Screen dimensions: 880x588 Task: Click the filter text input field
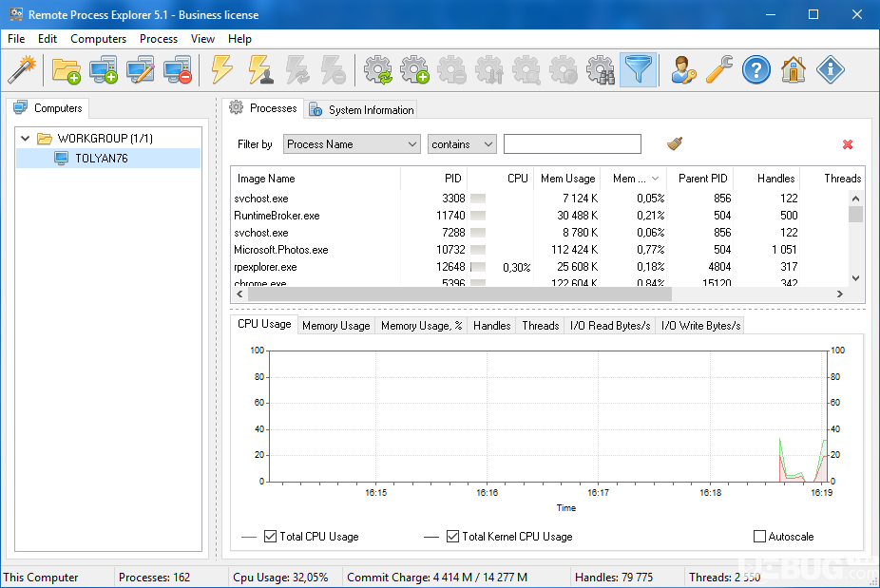coord(572,143)
